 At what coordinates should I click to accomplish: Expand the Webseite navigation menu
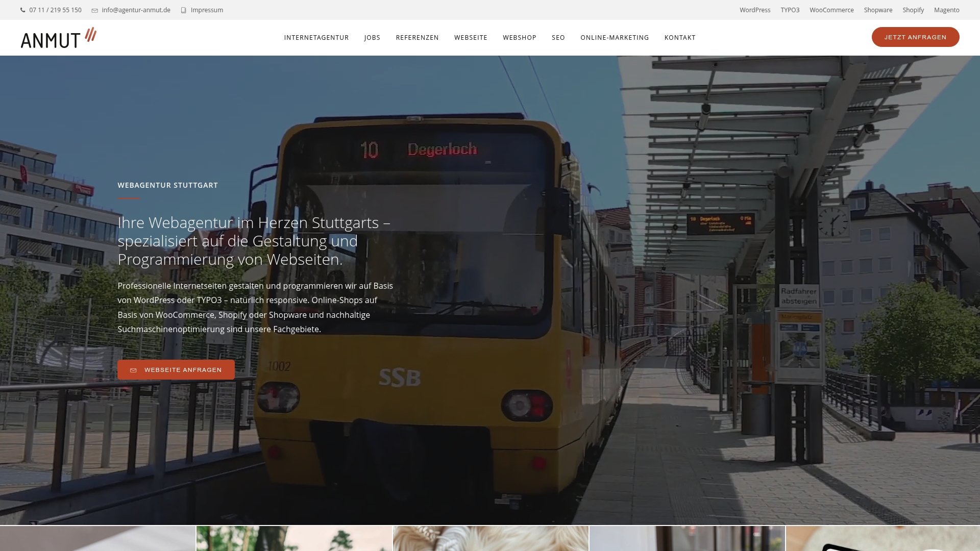[x=471, y=38]
